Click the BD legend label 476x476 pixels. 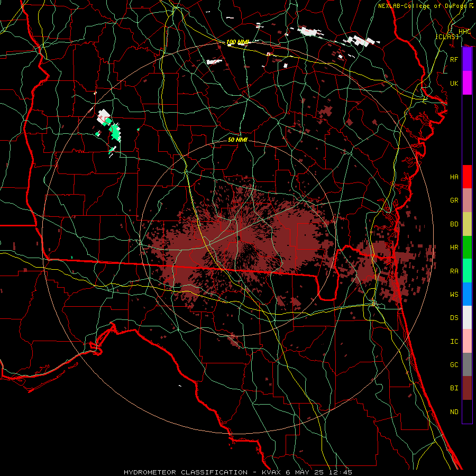454,224
